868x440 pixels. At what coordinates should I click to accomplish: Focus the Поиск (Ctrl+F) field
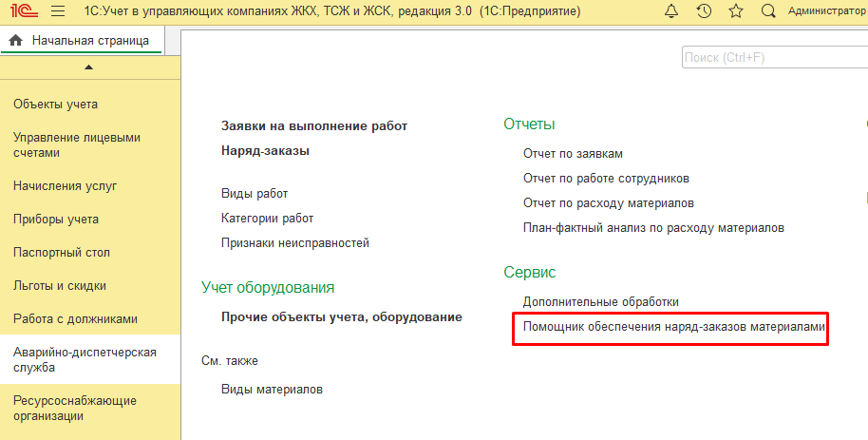774,58
